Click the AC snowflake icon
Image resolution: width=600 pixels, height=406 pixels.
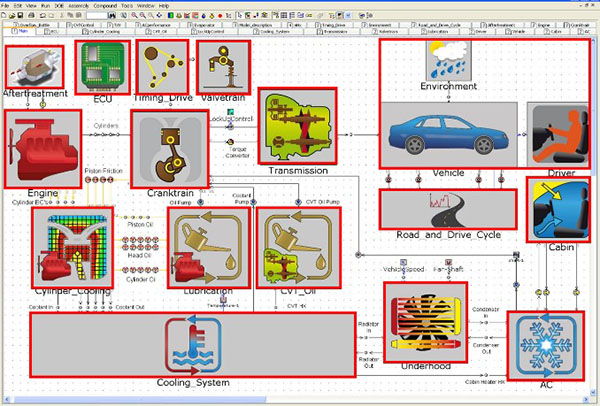point(546,346)
